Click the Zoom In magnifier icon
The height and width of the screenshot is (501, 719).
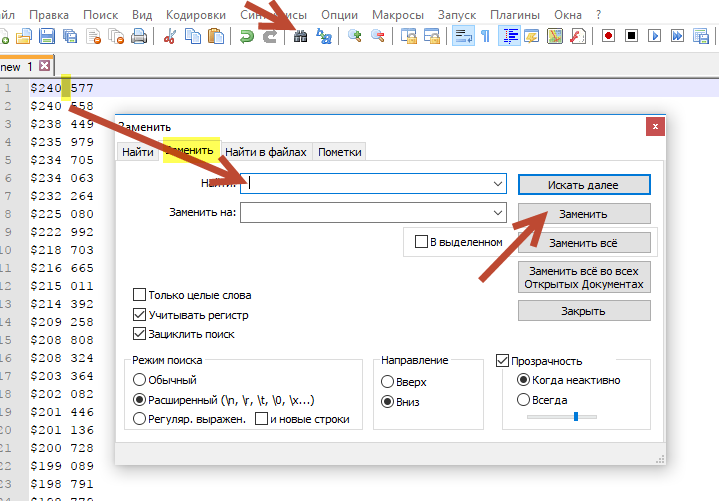pyautogui.click(x=355, y=36)
